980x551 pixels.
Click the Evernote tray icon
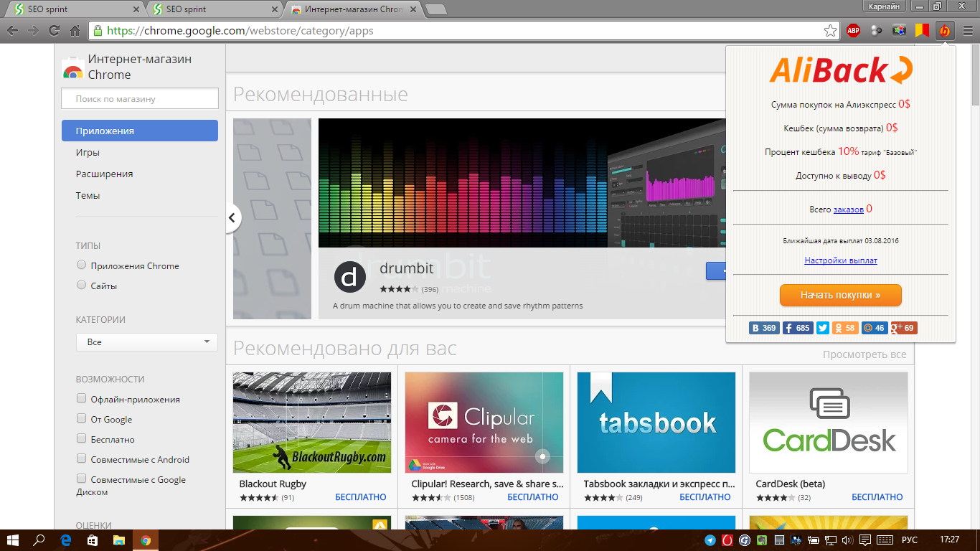pos(760,540)
